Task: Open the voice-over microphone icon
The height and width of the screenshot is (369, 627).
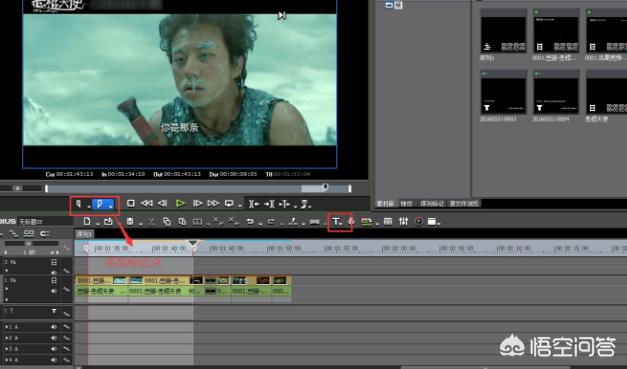Action: pyautogui.click(x=351, y=221)
